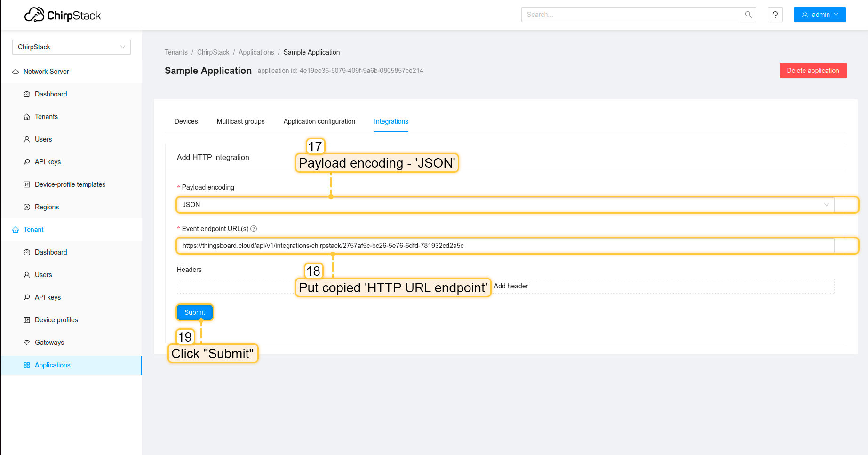Open Network Server Dashboard from sidebar

click(51, 94)
